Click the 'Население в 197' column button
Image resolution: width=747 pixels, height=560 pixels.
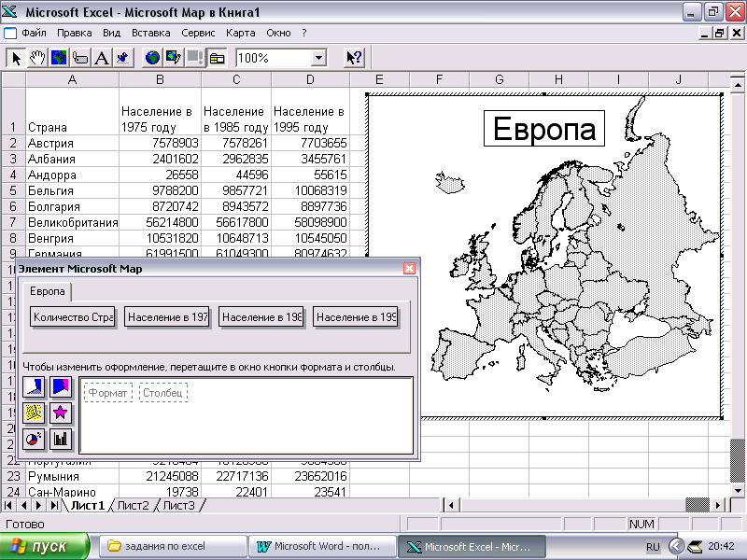167,317
